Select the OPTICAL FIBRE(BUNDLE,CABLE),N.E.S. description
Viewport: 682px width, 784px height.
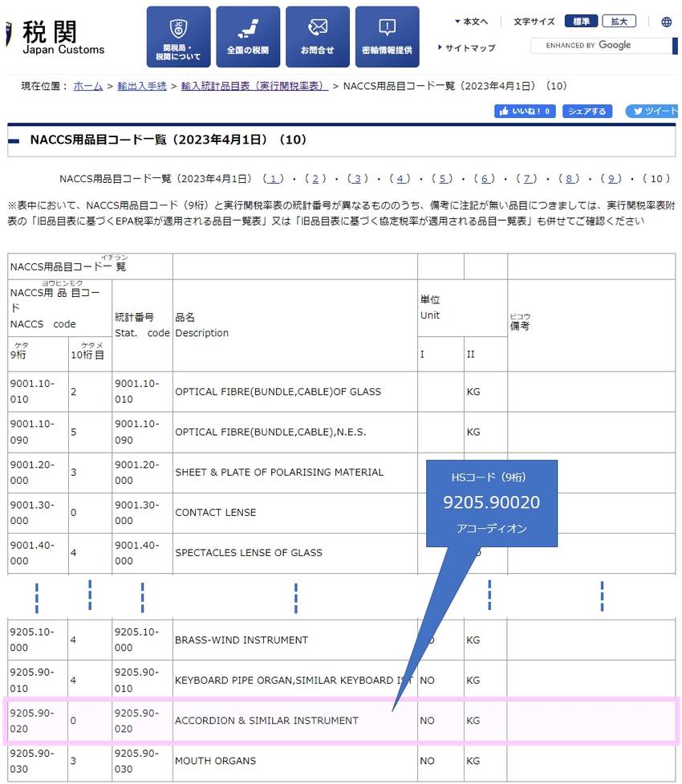(270, 432)
